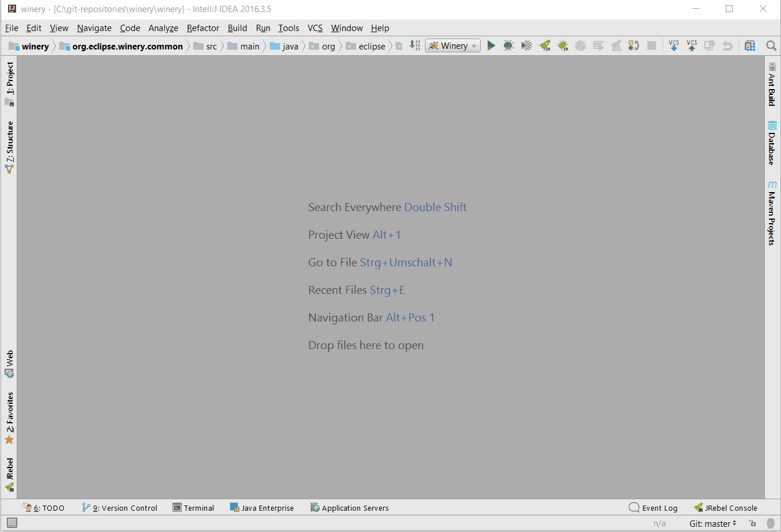
Task: Open the Analyze menu
Action: (163, 28)
